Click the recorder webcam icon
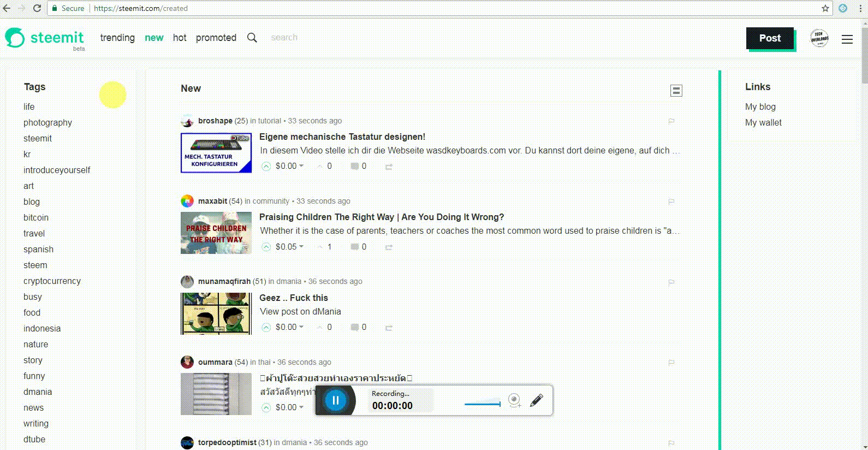 tap(514, 400)
